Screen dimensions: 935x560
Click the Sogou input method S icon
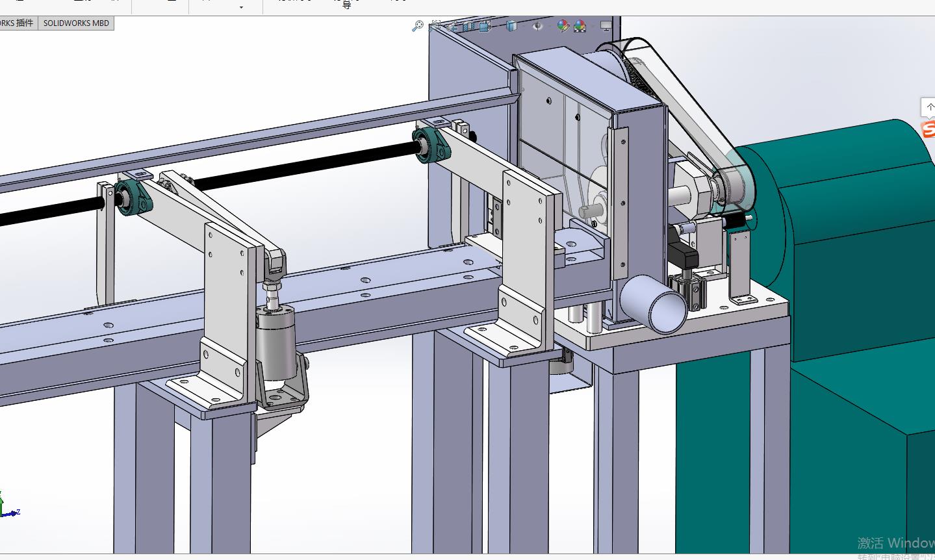tap(929, 129)
